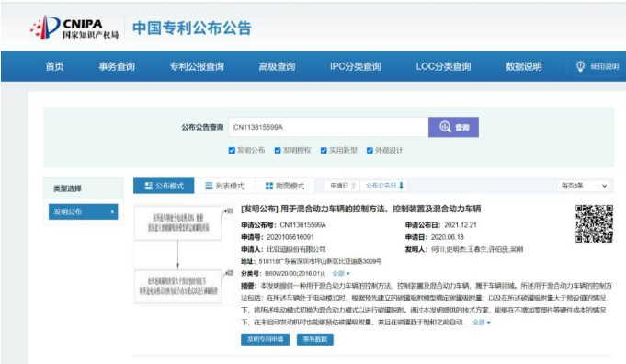626x364 pixels.
Task: Click the 申请日 ascending sort arrow
Action: pos(353,186)
